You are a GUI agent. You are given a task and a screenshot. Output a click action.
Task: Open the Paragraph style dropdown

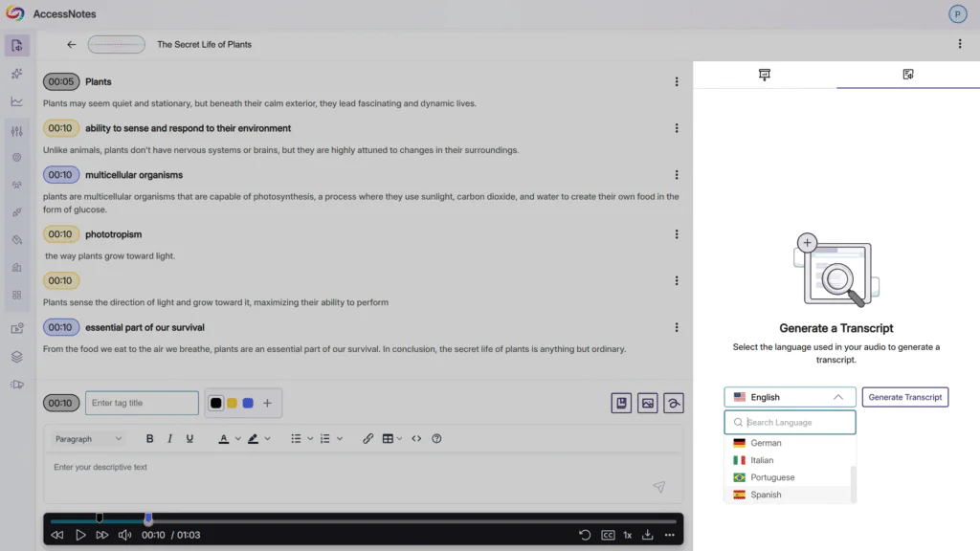pyautogui.click(x=89, y=439)
